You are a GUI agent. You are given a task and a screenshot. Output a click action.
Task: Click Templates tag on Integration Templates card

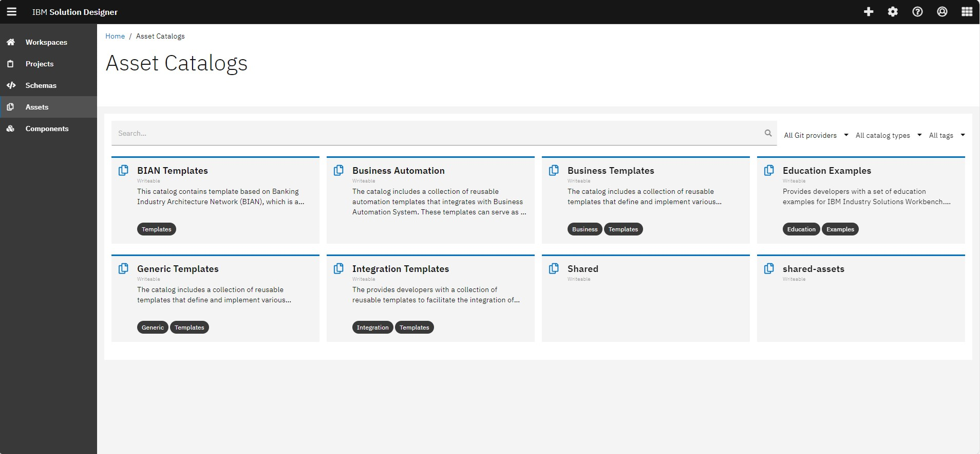(414, 328)
